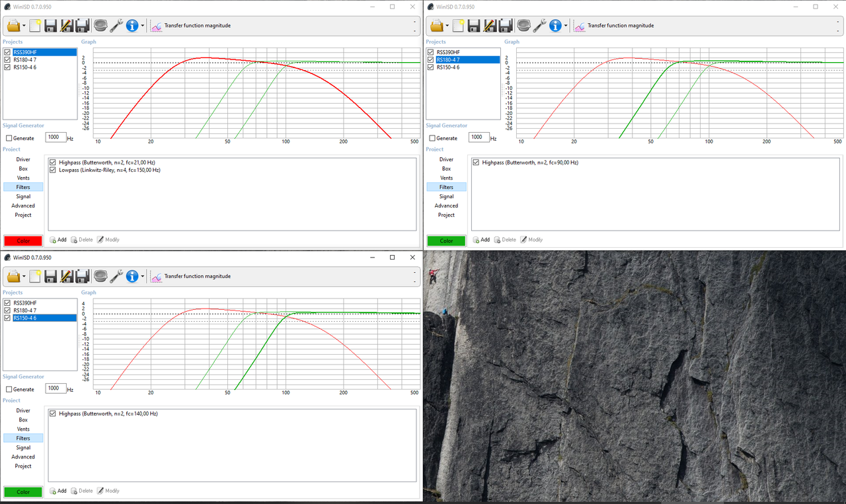Toggle Generate checkbox in top-right window
This screenshot has width=846, height=504.
click(432, 138)
